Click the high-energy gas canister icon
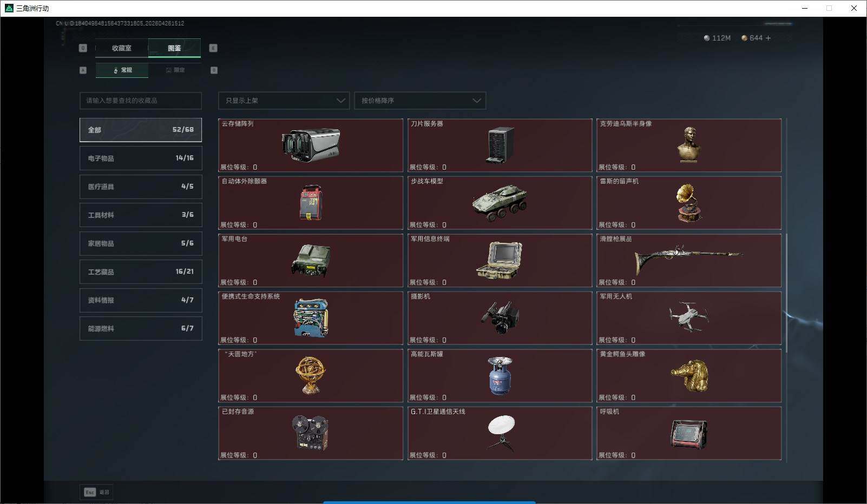 (x=500, y=375)
